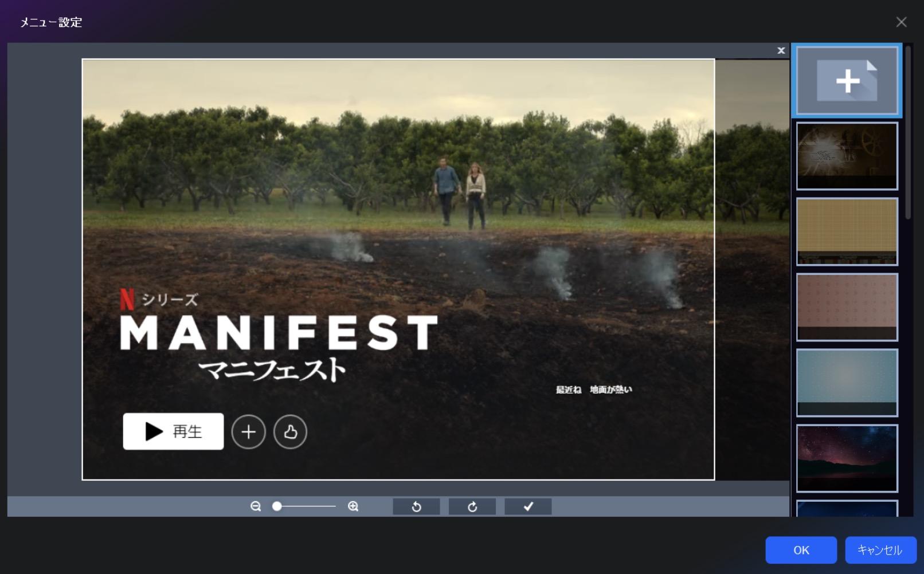Close the メニュー設定 dialog window
Viewport: 924px width, 574px height.
pyautogui.click(x=901, y=22)
